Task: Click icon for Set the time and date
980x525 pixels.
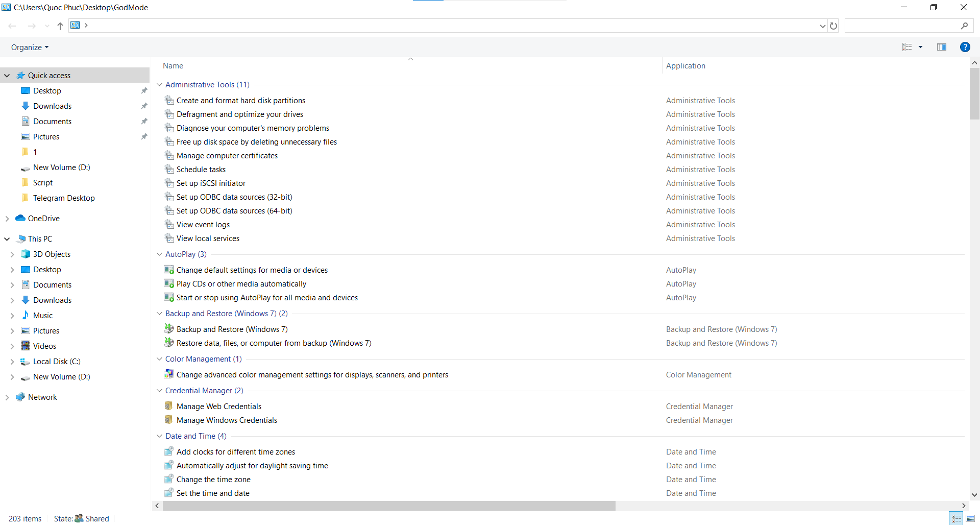Action: coord(169,493)
